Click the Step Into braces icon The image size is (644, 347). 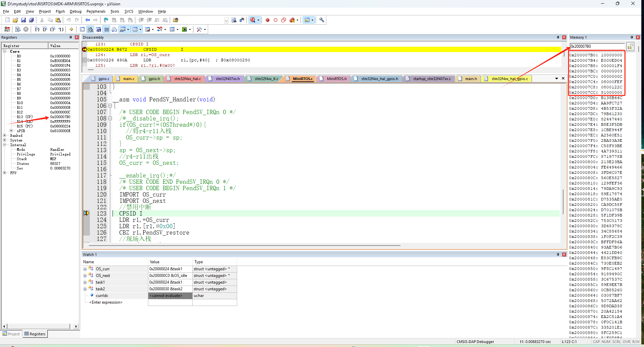click(x=37, y=29)
